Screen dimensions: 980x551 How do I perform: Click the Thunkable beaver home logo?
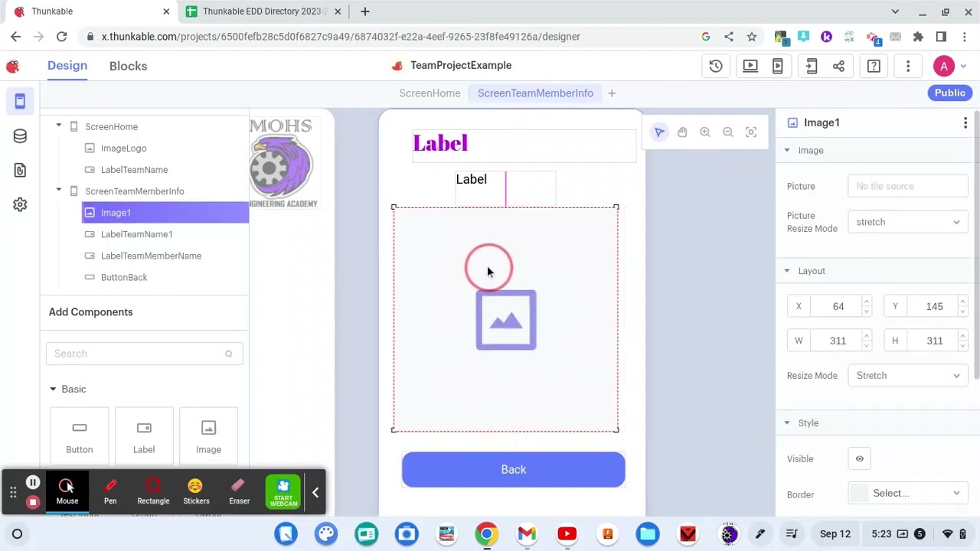12,67
